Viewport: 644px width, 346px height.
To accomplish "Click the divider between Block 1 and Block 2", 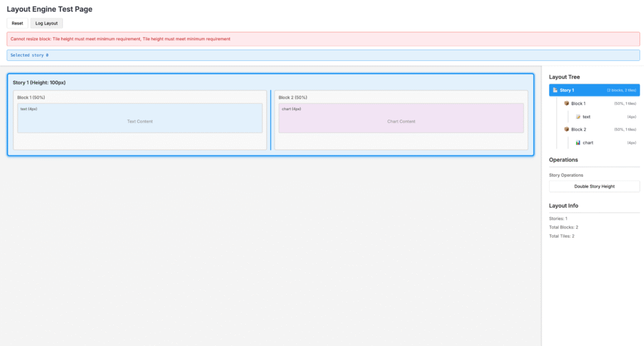I will [x=270, y=120].
